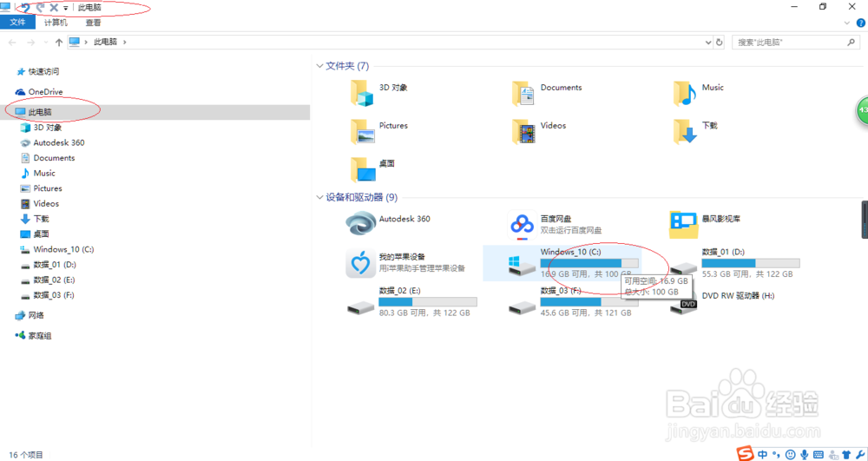Viewport: 868px width, 461px height.
Task: Open the 计算机 ribbon tab
Action: point(56,22)
